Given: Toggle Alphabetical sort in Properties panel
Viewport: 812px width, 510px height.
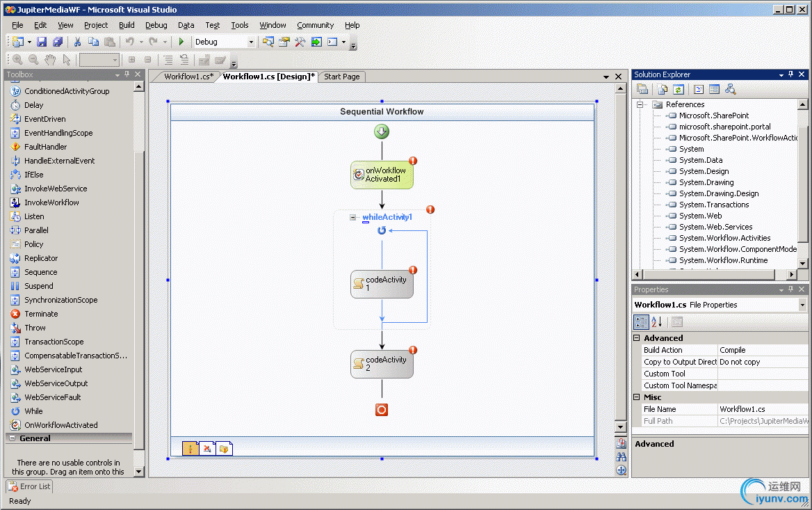Looking at the screenshot, I should [658, 321].
